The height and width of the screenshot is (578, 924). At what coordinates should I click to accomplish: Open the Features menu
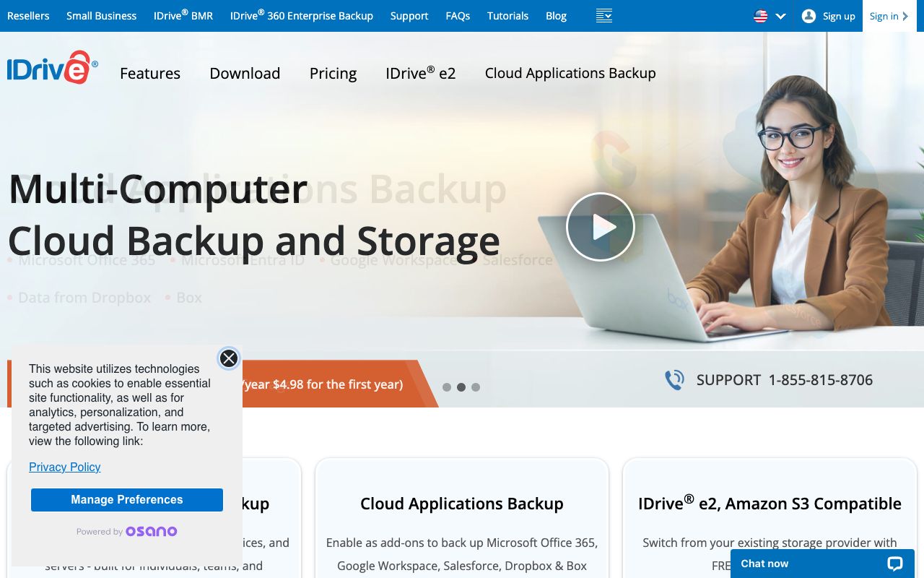[150, 73]
